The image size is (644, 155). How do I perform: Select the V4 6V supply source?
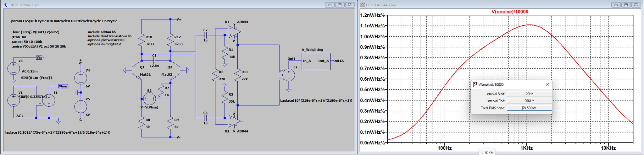coord(80,78)
